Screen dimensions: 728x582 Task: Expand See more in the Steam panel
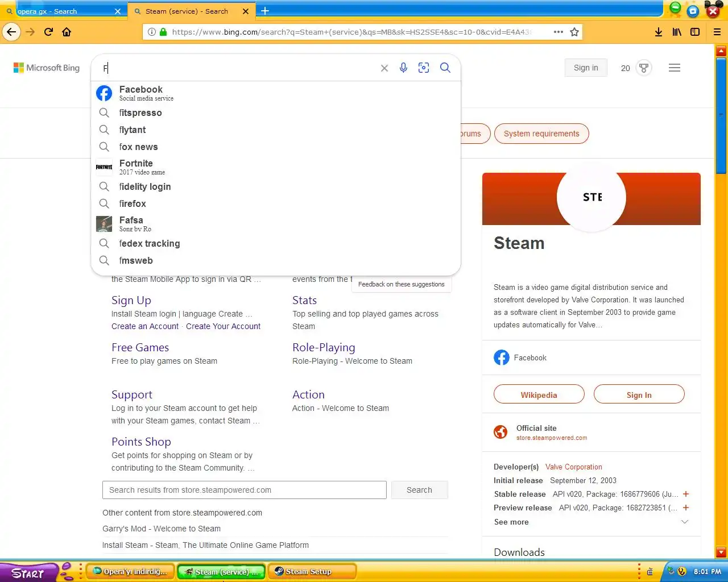click(x=591, y=522)
